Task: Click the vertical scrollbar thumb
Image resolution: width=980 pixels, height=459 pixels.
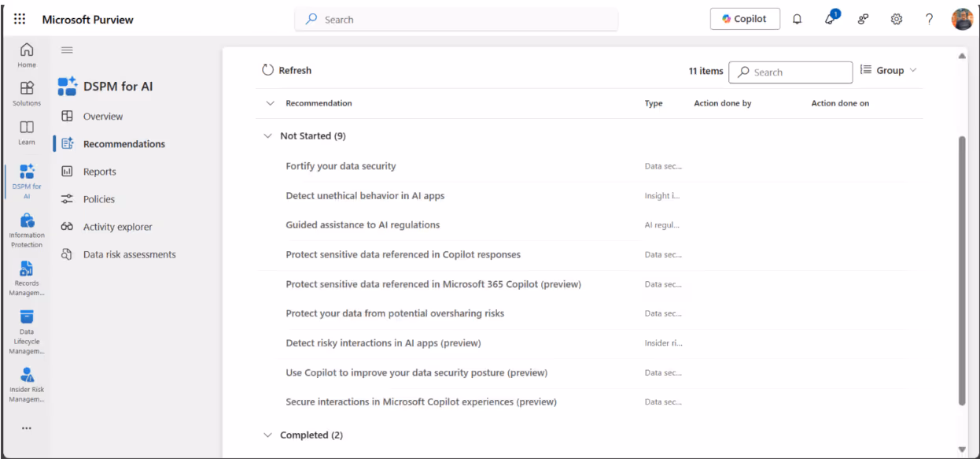Action: point(962,268)
